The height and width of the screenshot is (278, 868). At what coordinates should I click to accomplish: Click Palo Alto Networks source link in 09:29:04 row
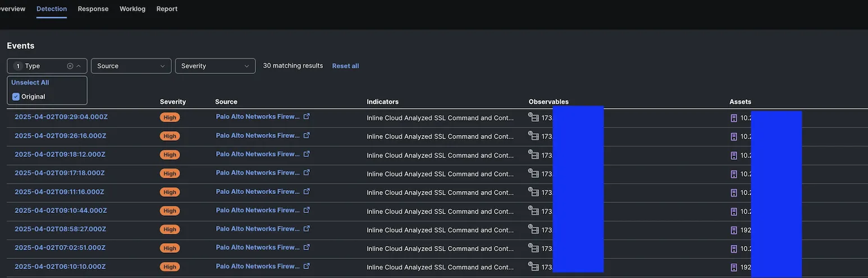tap(258, 117)
